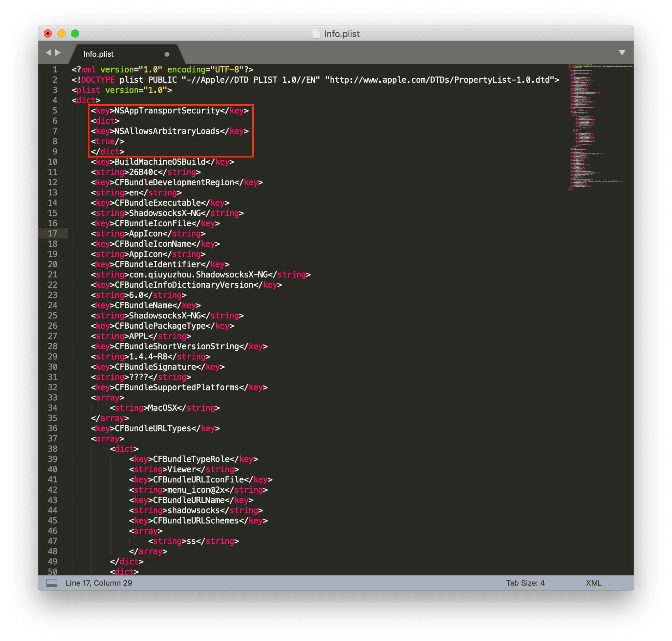Select the Info.plist tab
This screenshot has height=641, width=672.
(98, 54)
